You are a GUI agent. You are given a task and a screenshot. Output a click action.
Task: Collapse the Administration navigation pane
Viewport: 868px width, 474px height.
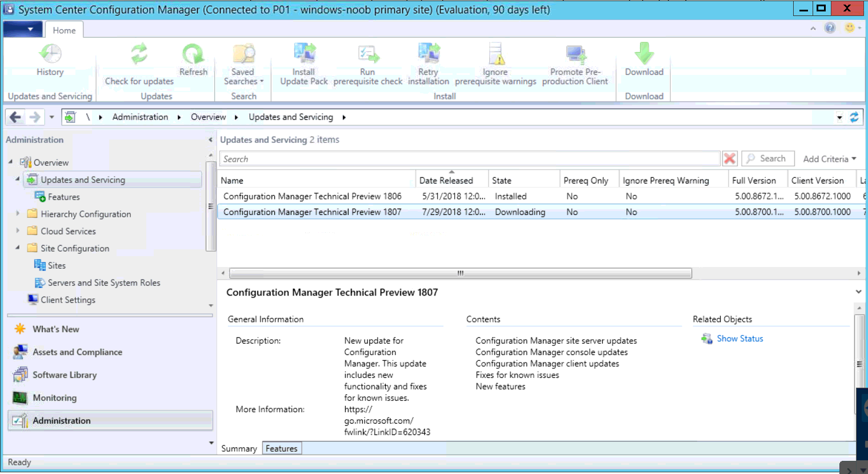click(210, 140)
